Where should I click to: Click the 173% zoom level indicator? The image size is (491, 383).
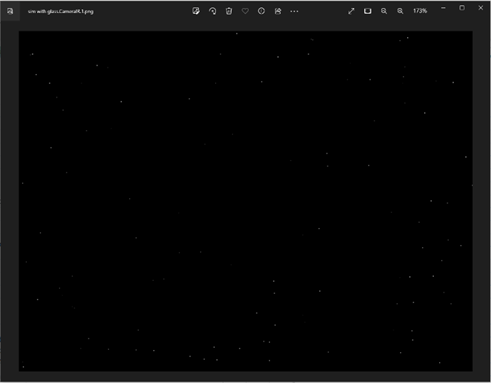[x=420, y=11]
